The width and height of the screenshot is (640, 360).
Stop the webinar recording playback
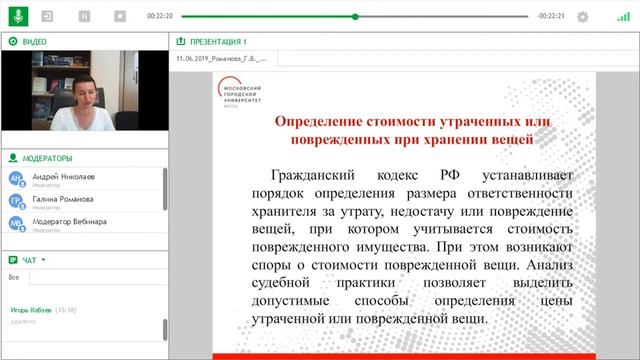click(x=120, y=16)
